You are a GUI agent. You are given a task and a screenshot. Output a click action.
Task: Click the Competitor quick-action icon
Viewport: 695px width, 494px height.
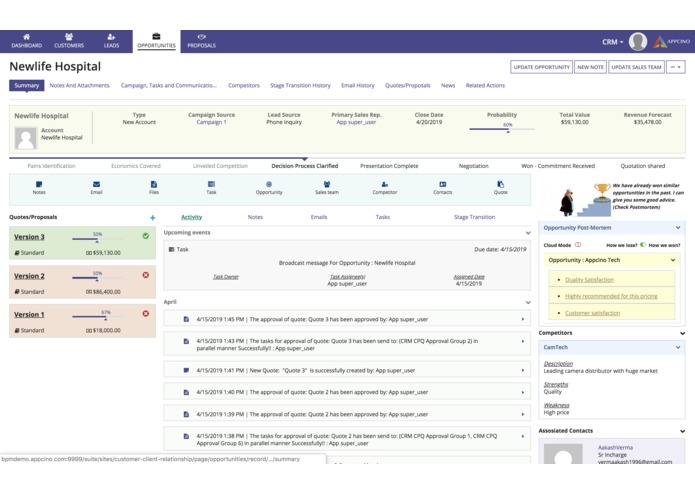385,184
